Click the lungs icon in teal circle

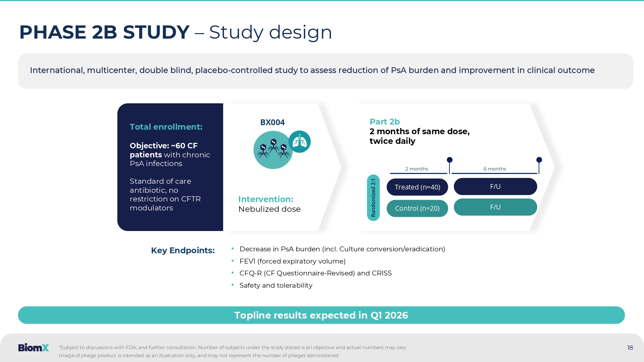coord(299,142)
